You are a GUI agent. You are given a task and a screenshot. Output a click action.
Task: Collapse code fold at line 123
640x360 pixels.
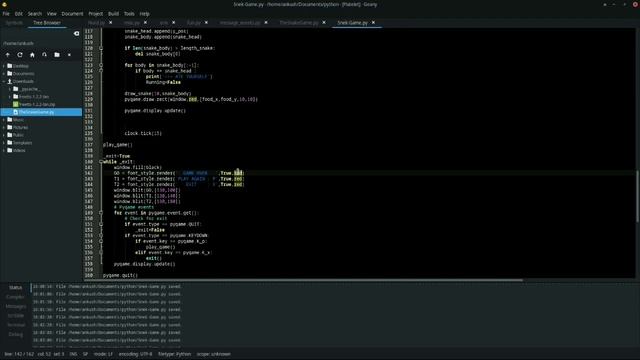(101, 65)
